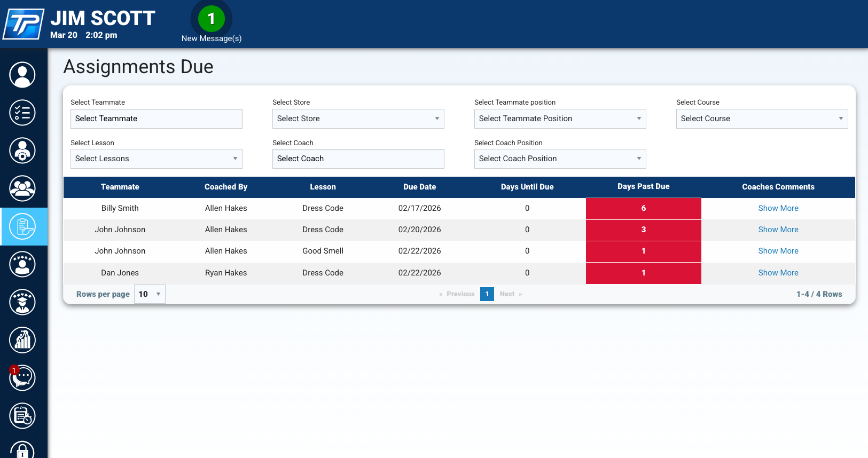Expand the Select Coach Position dropdown
Screen dimensions: 868x458
coord(560,159)
